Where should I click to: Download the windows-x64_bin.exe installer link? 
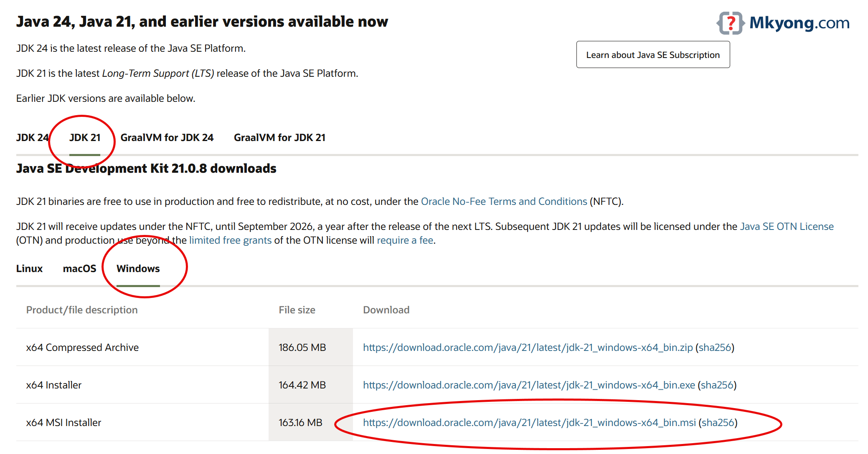(x=529, y=385)
